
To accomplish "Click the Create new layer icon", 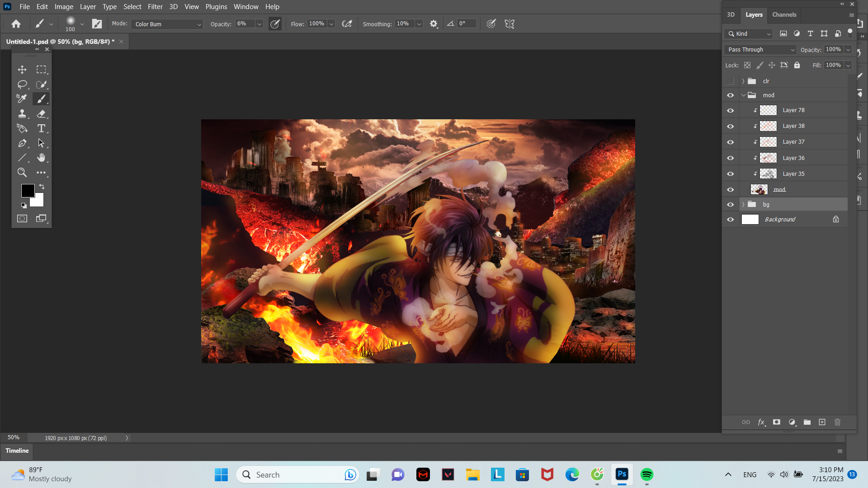I will pyautogui.click(x=822, y=422).
